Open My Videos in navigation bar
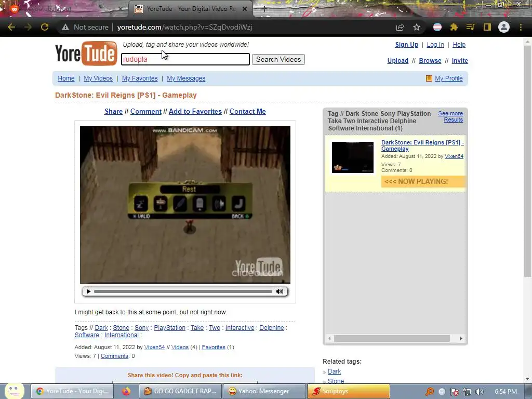 [98, 78]
